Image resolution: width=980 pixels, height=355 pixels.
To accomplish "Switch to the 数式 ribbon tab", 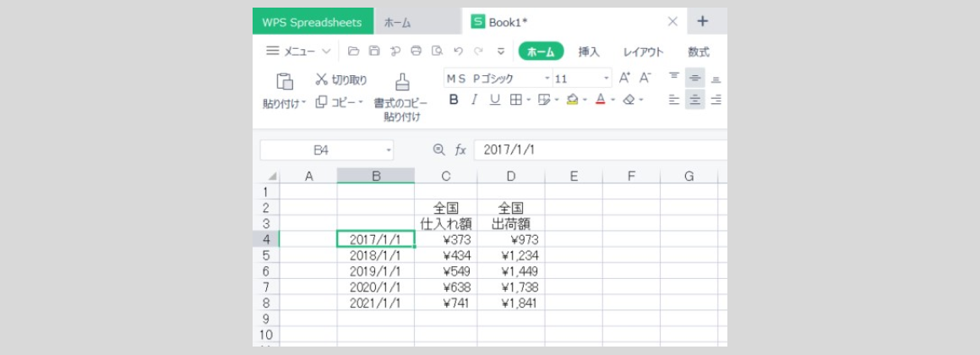I will click(x=699, y=52).
